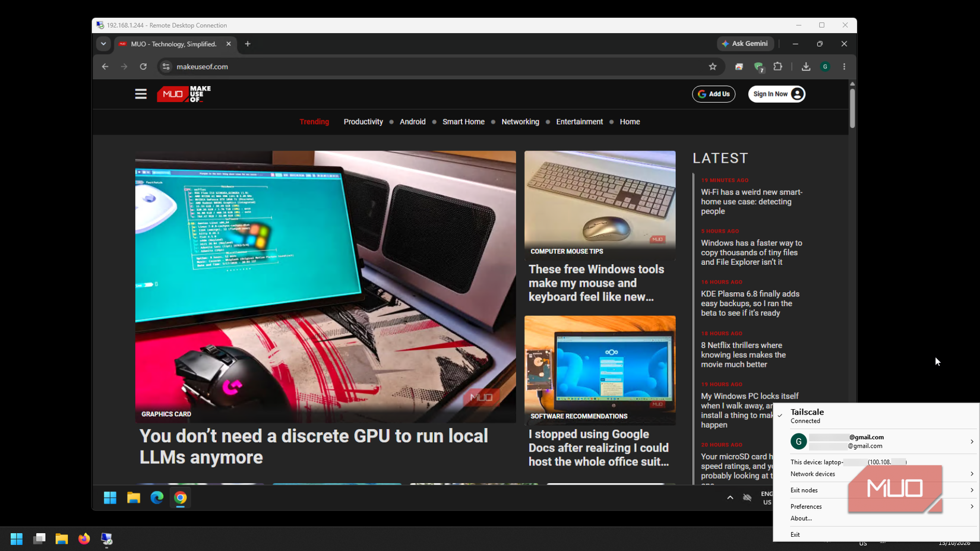
Task: Reload the makeuseof.com page
Action: (x=143, y=66)
